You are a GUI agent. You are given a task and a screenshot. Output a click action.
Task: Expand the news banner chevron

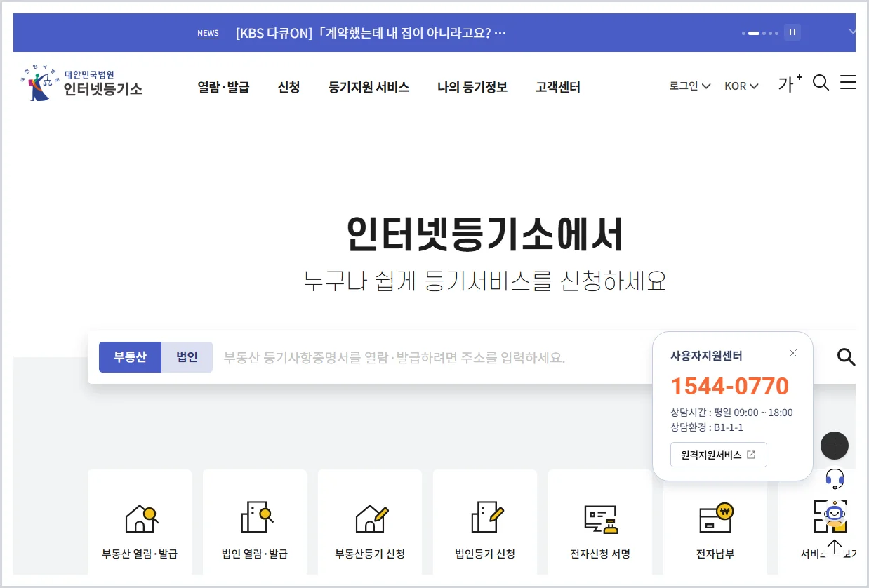pos(851,32)
